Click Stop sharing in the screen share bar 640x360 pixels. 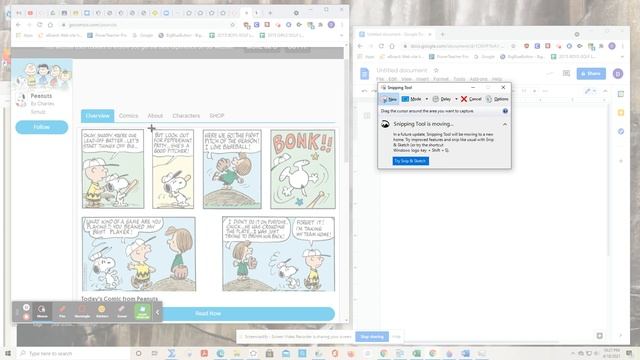[372, 337]
